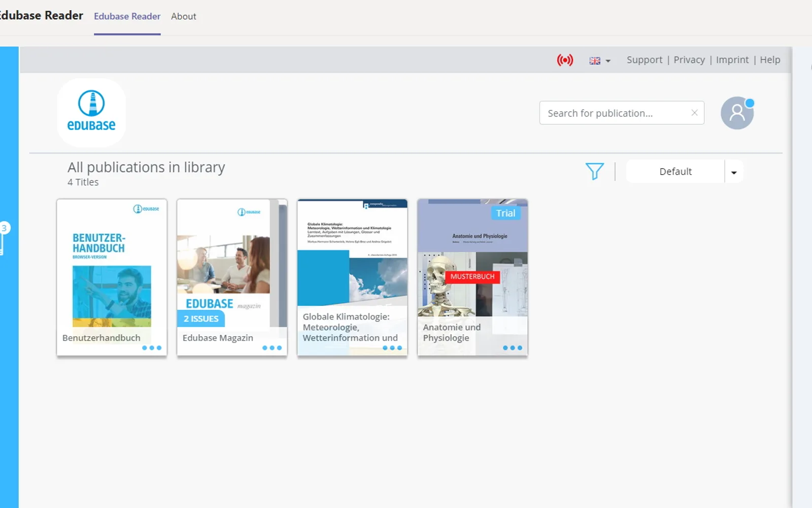Open options dots for Anatomie und Physiologie
Image resolution: width=812 pixels, height=508 pixels.
click(513, 348)
